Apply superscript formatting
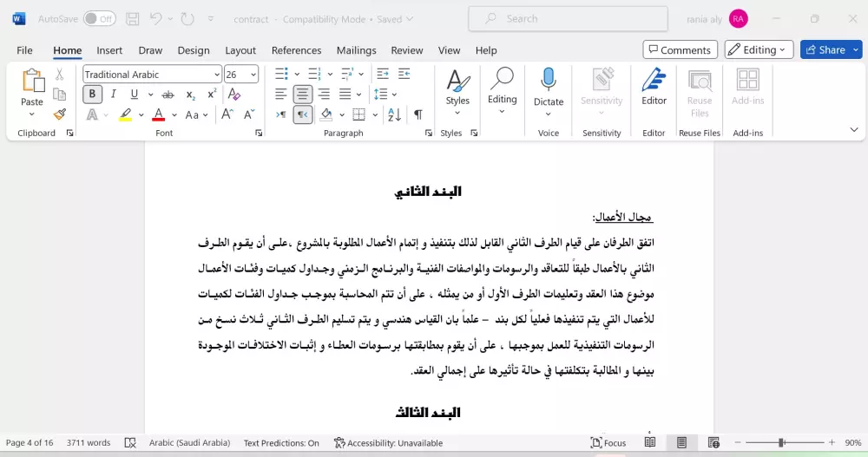Screen dimensions: 868x457 [x=212, y=95]
